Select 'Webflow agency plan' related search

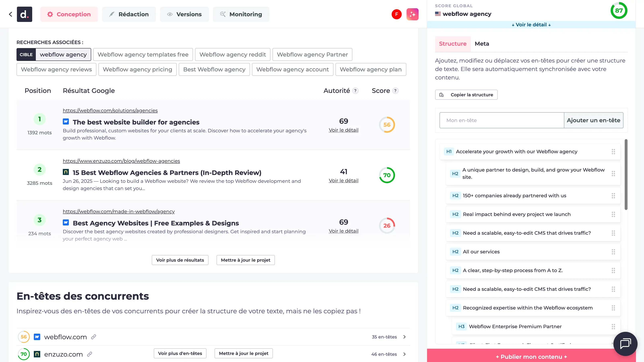371,69
